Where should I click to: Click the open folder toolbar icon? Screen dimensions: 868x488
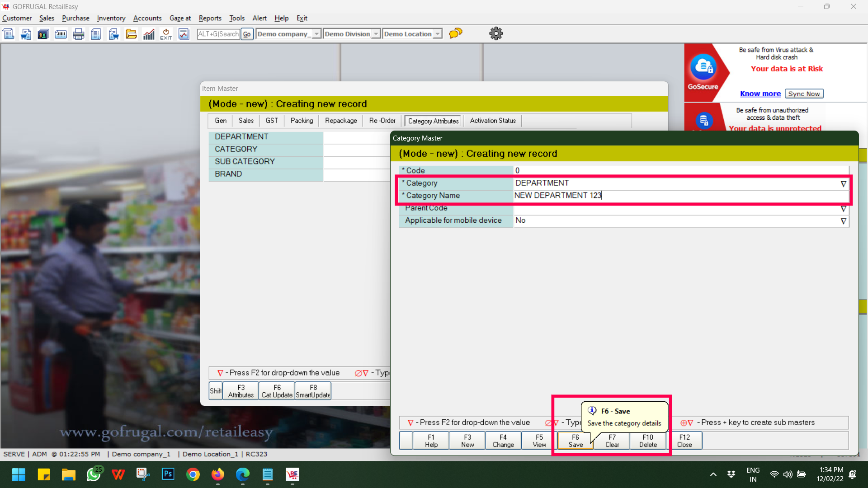[x=131, y=34]
